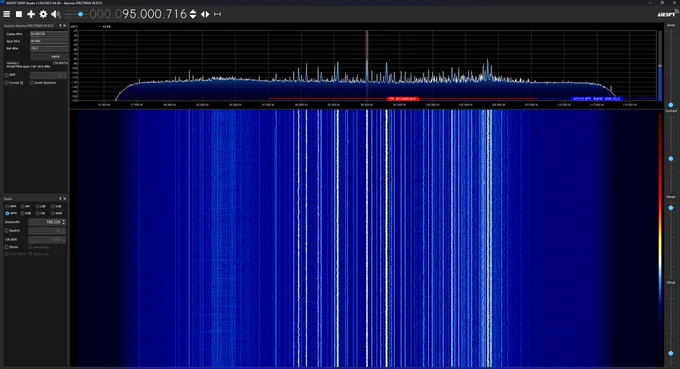This screenshot has width=680, height=369.
Task: Click the Center MHz input field
Action: 49,34
